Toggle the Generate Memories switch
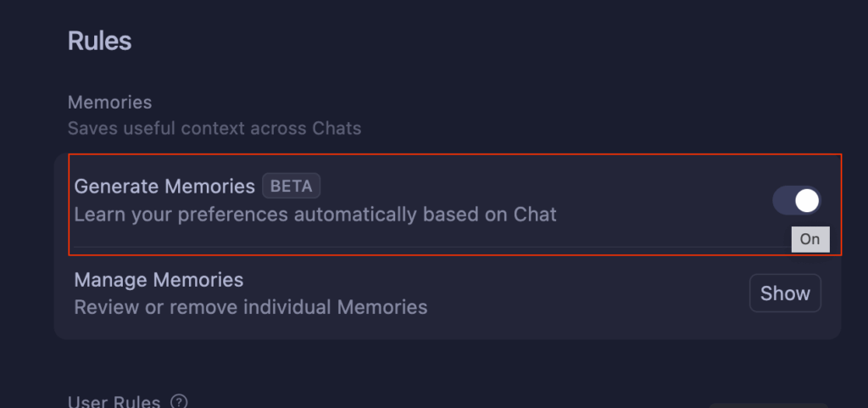Image resolution: width=868 pixels, height=408 pixels. [x=796, y=201]
